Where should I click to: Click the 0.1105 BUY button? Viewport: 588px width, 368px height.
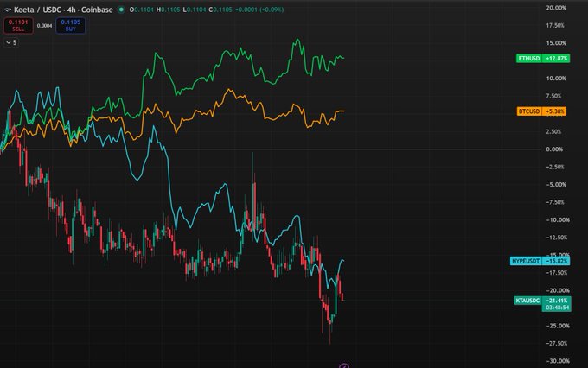(71, 25)
